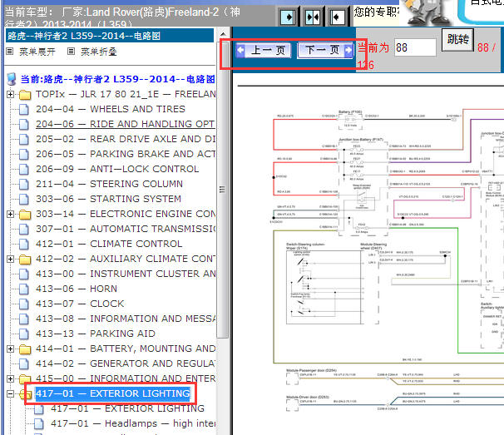Viewport: 504px width, 435px height.
Task: Click the page icon next to 413-00 INSTRUMENT CLUSTER
Action: (x=24, y=274)
